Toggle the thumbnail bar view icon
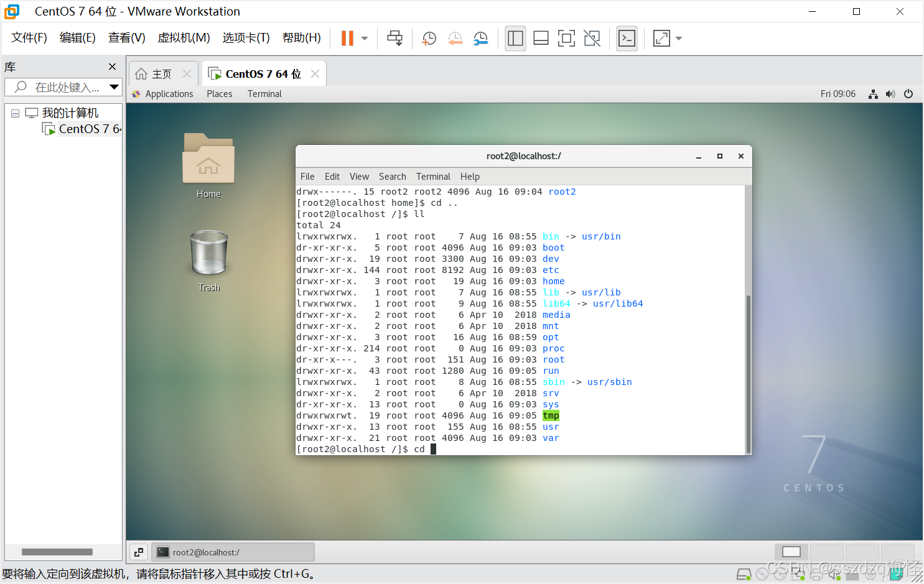This screenshot has height=584, width=924. [x=541, y=39]
